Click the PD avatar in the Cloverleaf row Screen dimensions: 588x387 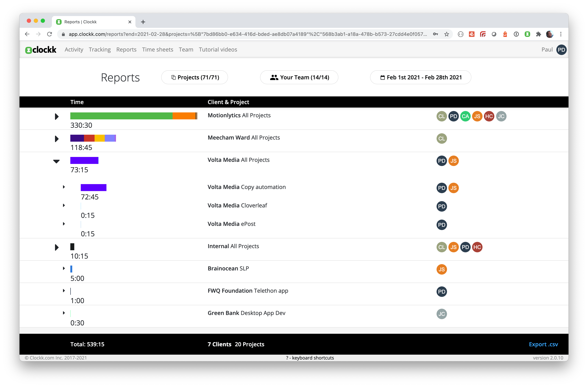coord(441,207)
